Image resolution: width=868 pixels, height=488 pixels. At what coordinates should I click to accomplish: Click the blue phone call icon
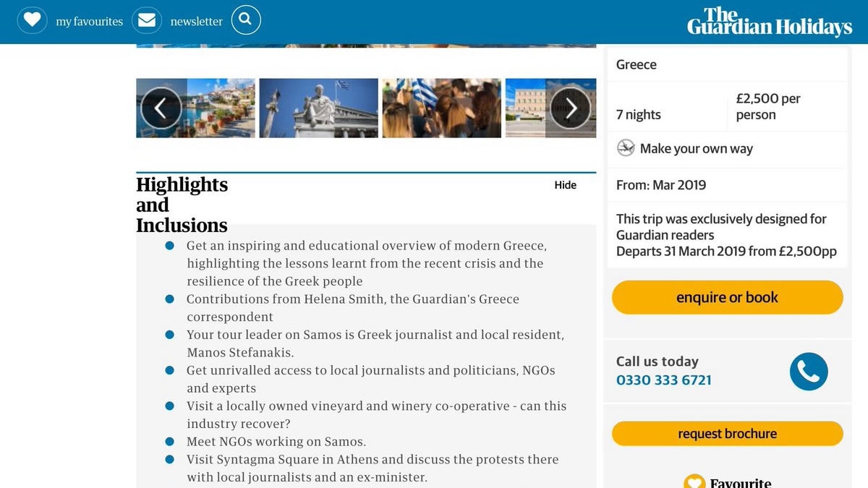coord(808,372)
